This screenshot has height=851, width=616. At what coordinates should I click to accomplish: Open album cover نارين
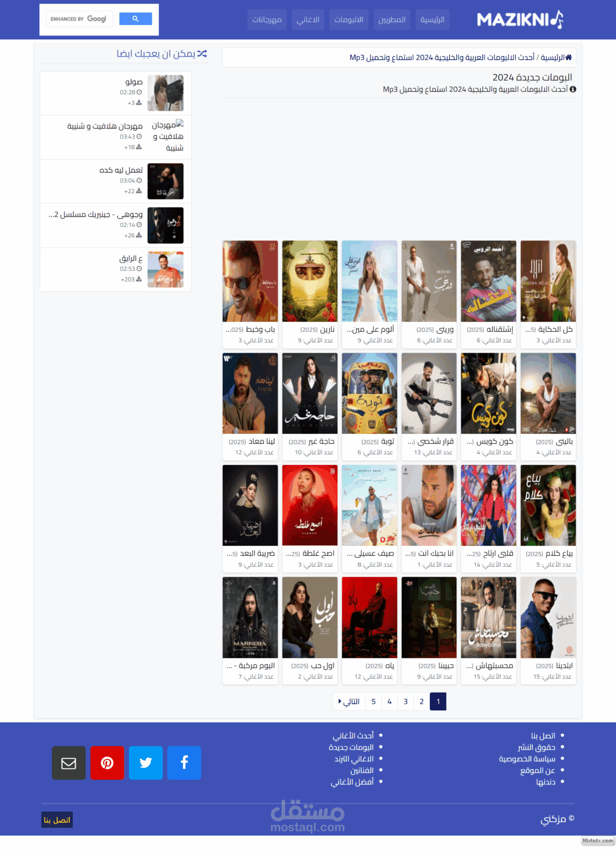[310, 281]
